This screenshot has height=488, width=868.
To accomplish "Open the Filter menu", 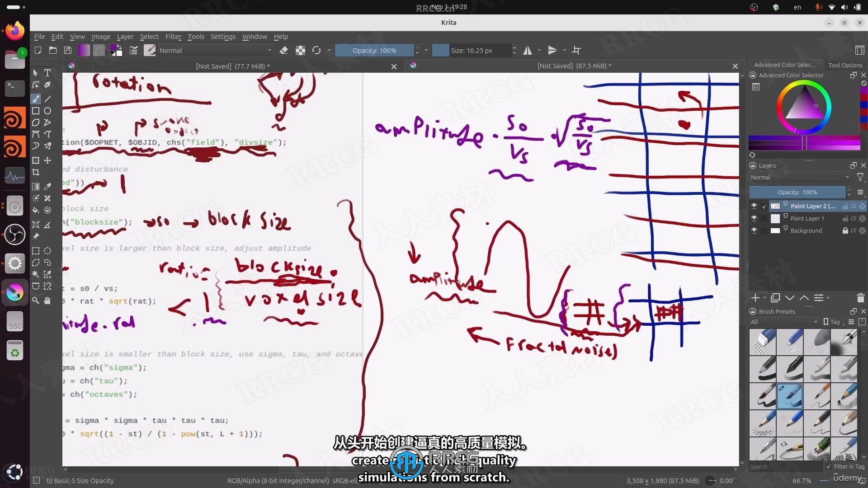I will click(173, 37).
